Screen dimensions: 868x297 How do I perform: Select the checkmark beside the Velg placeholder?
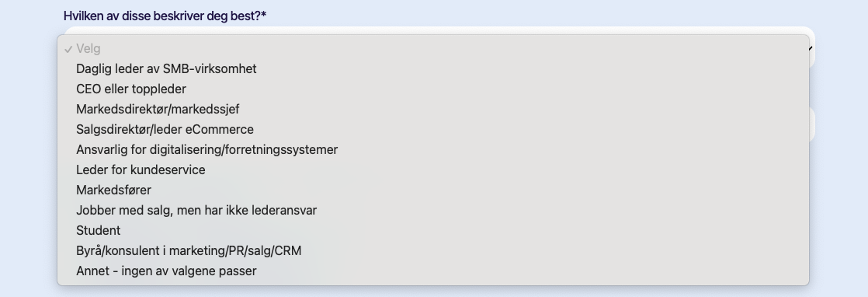tap(68, 49)
